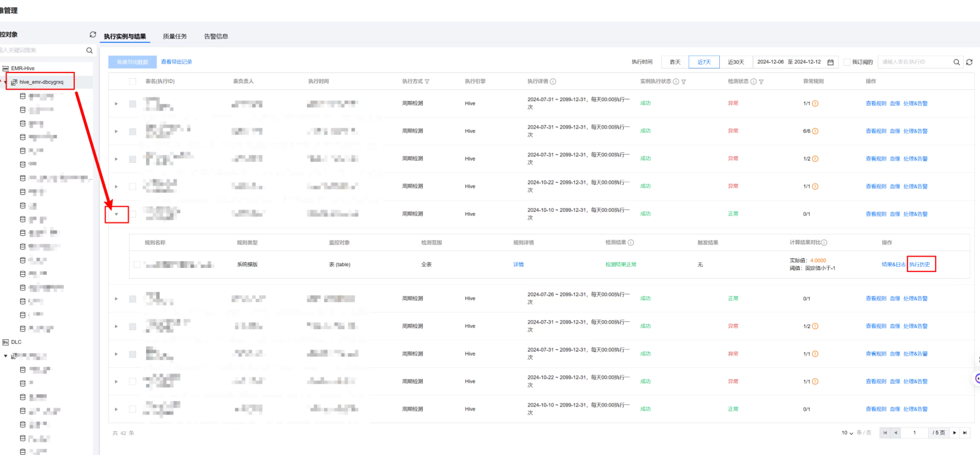Image resolution: width=980 pixels, height=455 pixels.
Task: Click the info icon beside 执行详情 header
Action: click(553, 82)
